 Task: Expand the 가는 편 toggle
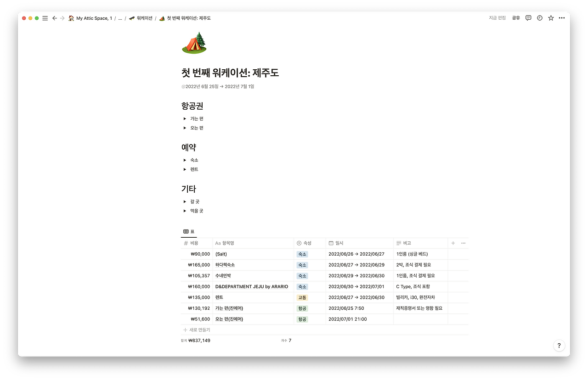[185, 118]
